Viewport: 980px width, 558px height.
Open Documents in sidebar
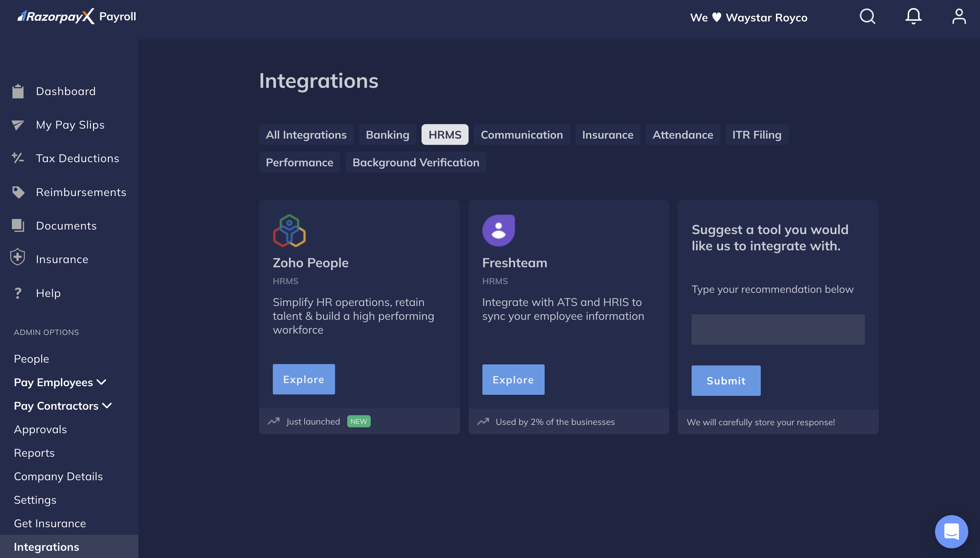click(66, 226)
